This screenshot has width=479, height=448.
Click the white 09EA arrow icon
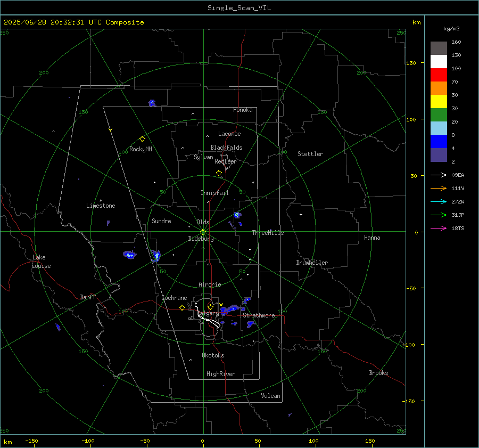coord(439,175)
